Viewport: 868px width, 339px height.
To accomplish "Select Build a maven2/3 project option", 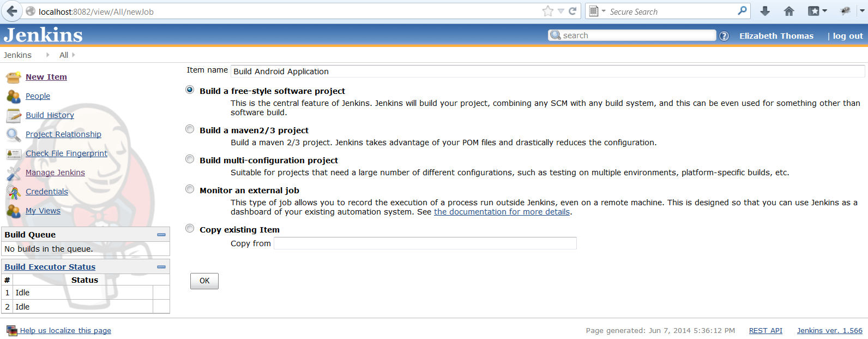I will click(190, 129).
